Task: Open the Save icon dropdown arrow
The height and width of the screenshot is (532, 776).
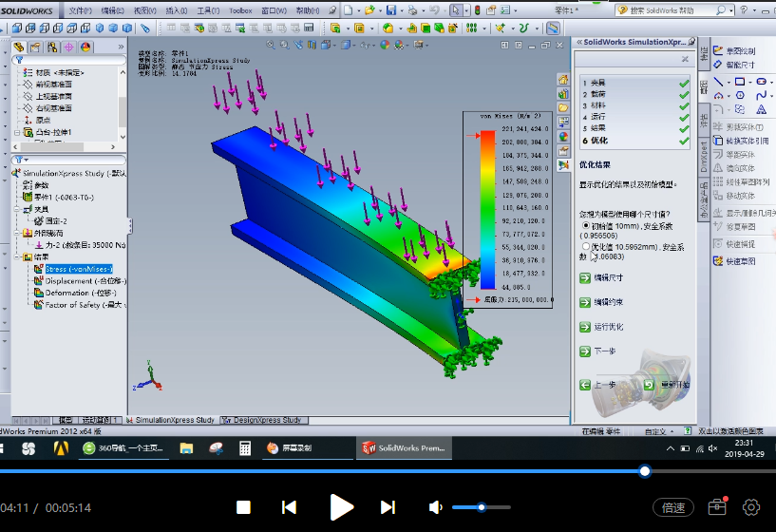Action: coord(402,10)
